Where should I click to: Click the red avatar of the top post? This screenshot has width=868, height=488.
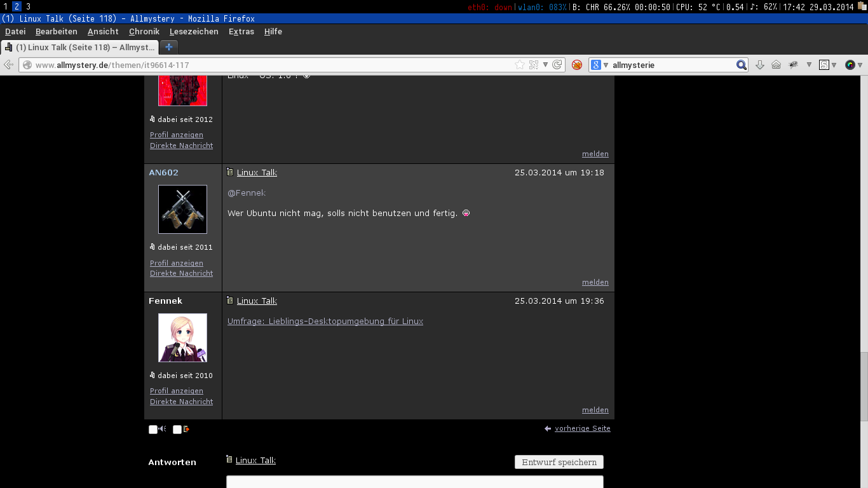click(x=182, y=90)
